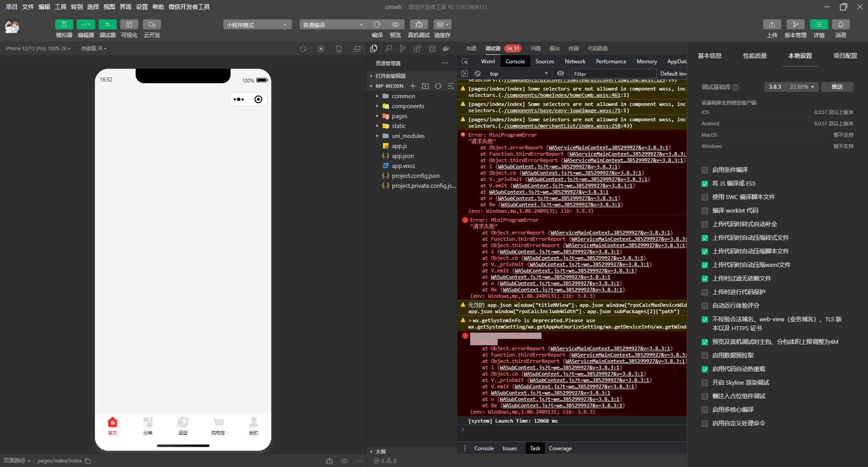Add new file in MP-WEIXIN explorer
This screenshot has width=868, height=467.
[413, 86]
